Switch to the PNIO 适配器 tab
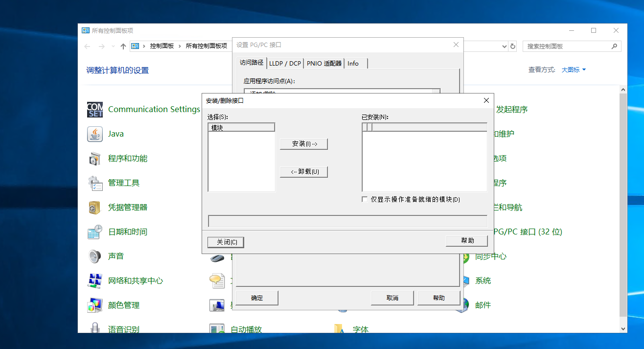Screen dimensions: 644x349 [324, 64]
